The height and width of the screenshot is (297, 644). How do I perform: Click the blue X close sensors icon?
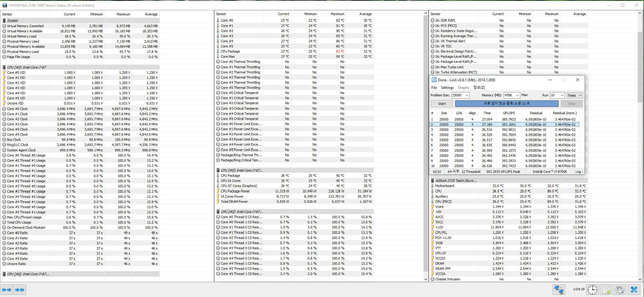tap(634, 290)
